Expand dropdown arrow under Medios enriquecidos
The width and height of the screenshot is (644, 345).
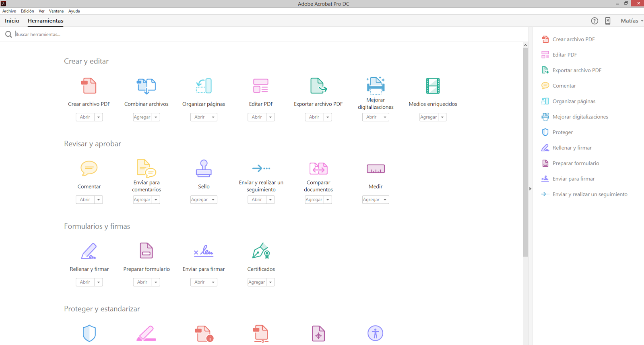tap(442, 117)
